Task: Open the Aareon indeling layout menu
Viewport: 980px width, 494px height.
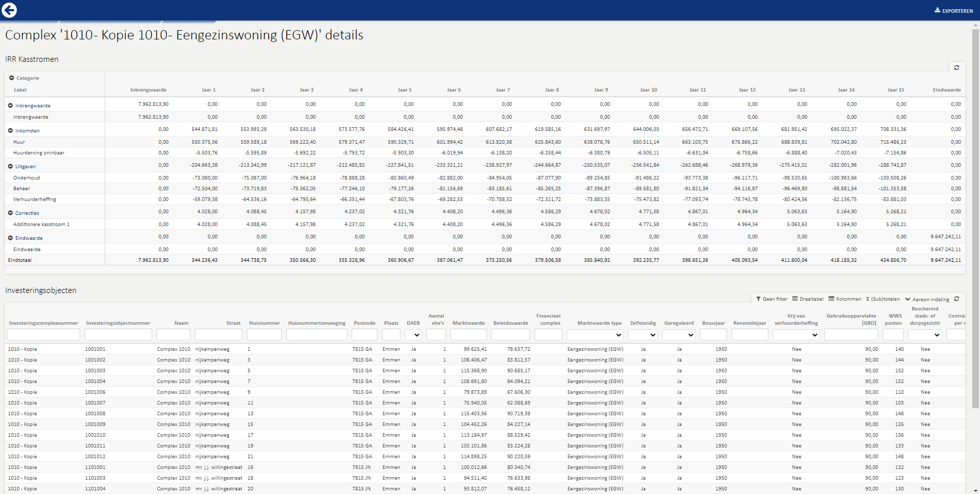Action: point(927,299)
